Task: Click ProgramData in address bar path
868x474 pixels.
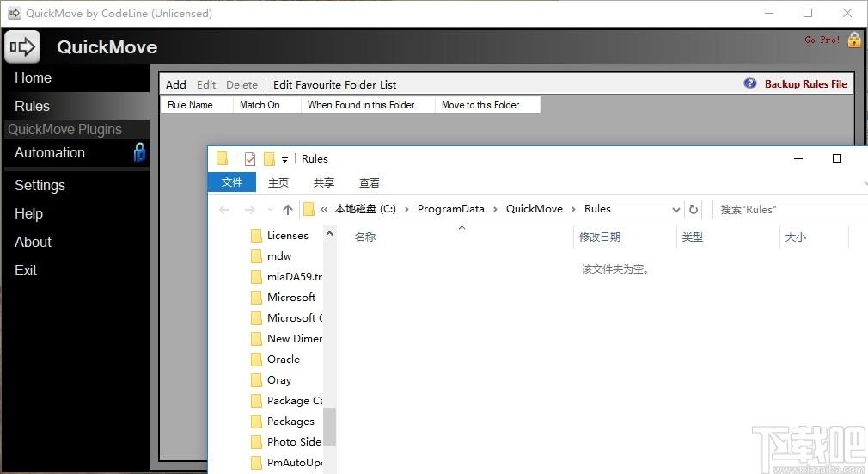Action: (450, 209)
